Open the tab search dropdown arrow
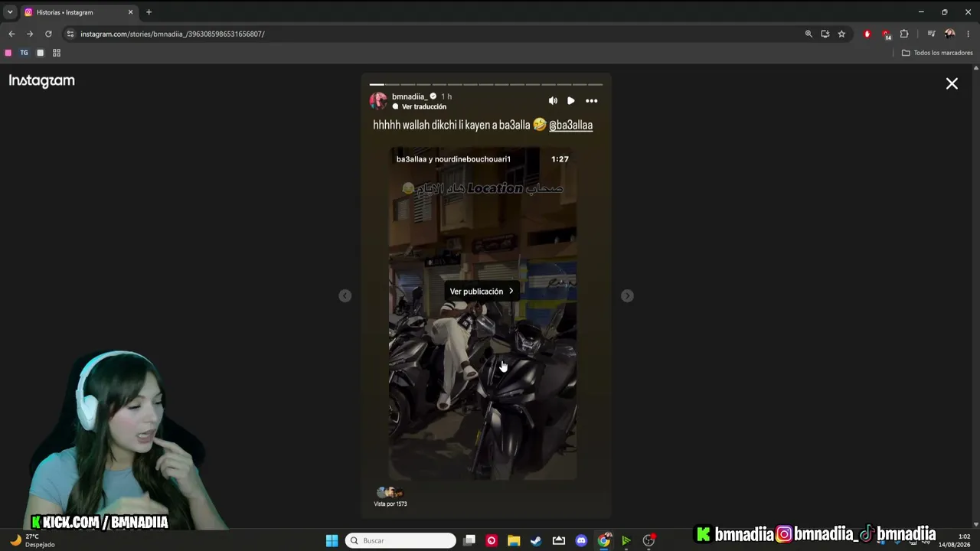This screenshot has width=980, height=551. click(10, 12)
